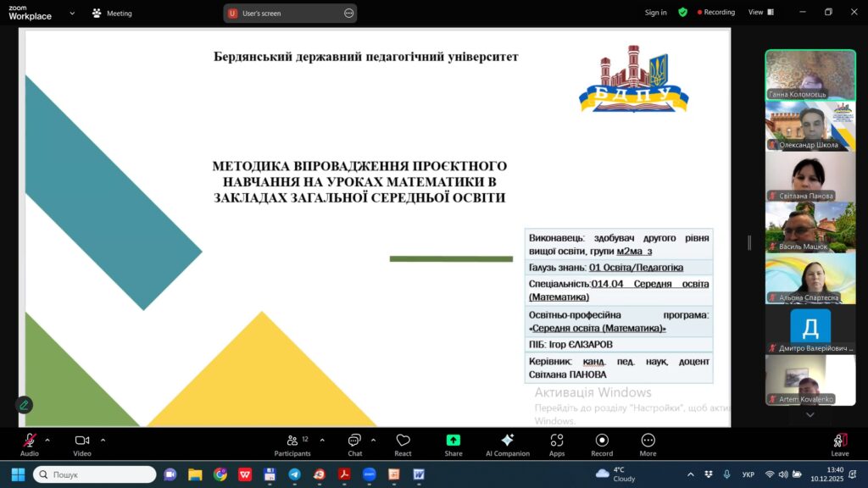Open the Chat panel
This screenshot has height=488, width=868.
(354, 444)
